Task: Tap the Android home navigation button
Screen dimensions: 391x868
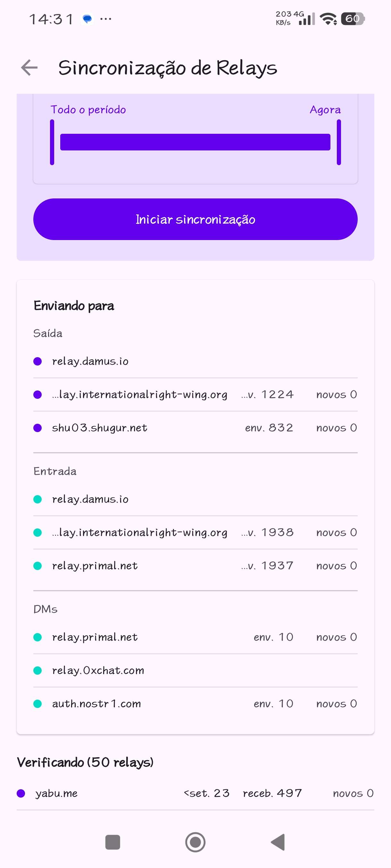Action: [195, 842]
